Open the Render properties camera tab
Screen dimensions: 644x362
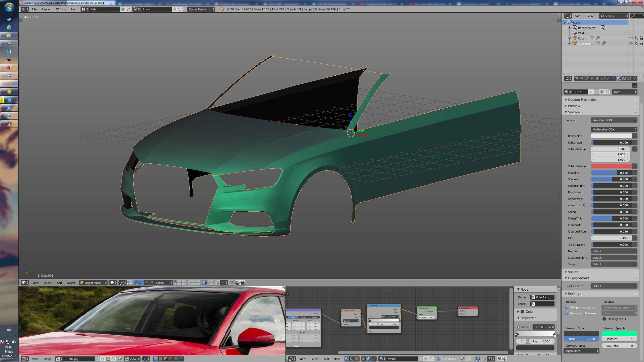click(577, 79)
